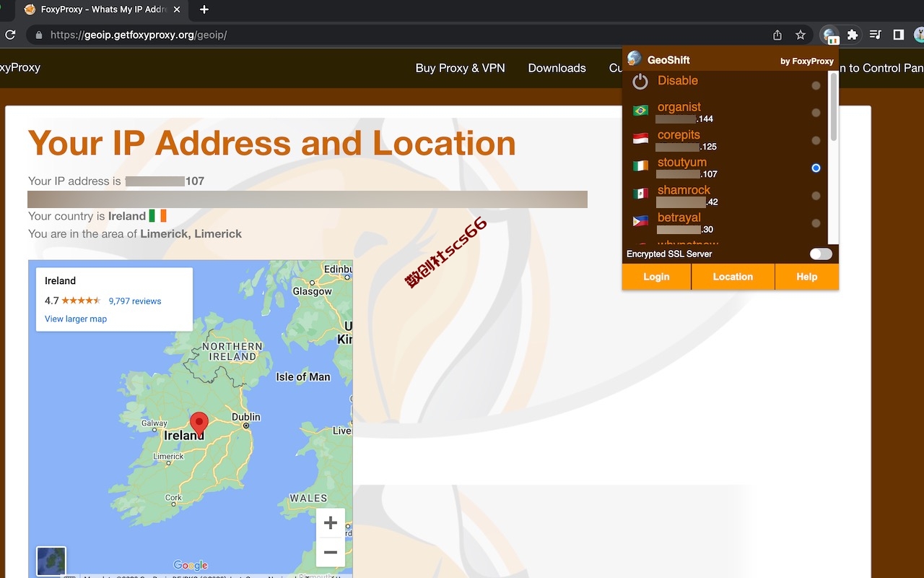Select the Disable radio button

tap(816, 85)
